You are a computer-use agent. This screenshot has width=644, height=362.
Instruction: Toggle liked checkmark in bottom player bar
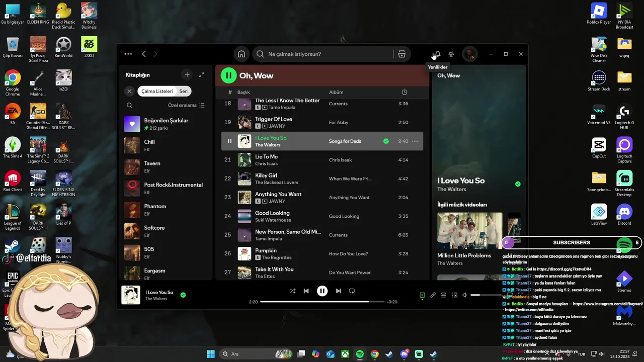183,295
